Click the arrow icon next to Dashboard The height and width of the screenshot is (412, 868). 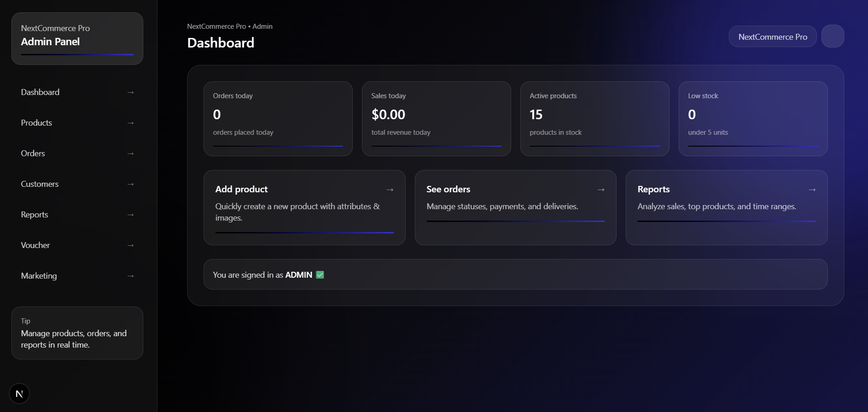[x=131, y=92]
